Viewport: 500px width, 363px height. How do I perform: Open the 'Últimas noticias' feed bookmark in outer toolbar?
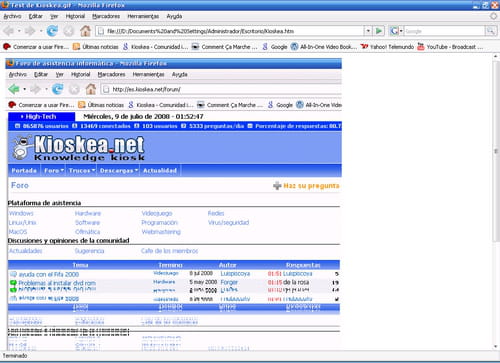coord(96,47)
